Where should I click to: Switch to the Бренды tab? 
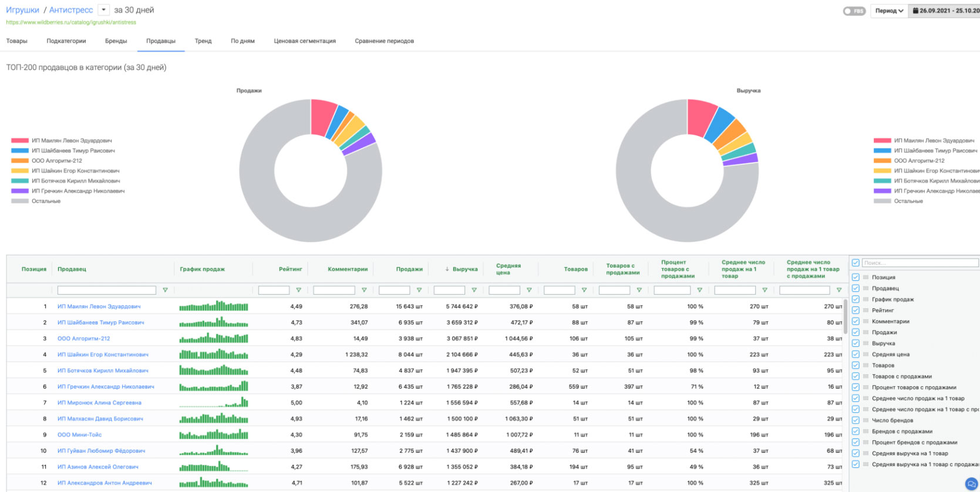click(116, 41)
